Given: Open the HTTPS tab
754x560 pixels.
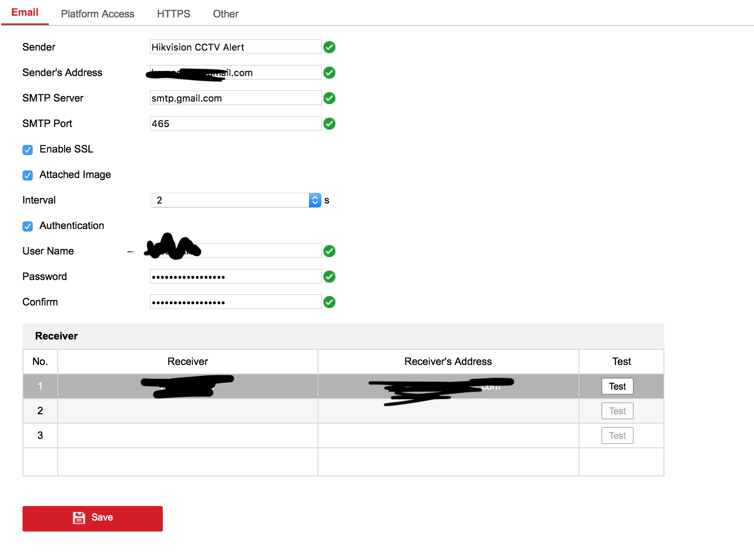Looking at the screenshot, I should click(173, 14).
